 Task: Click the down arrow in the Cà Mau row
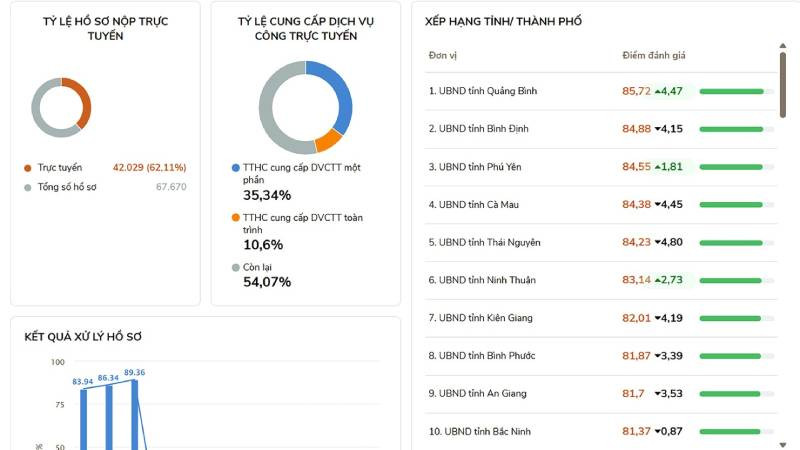[658, 205]
